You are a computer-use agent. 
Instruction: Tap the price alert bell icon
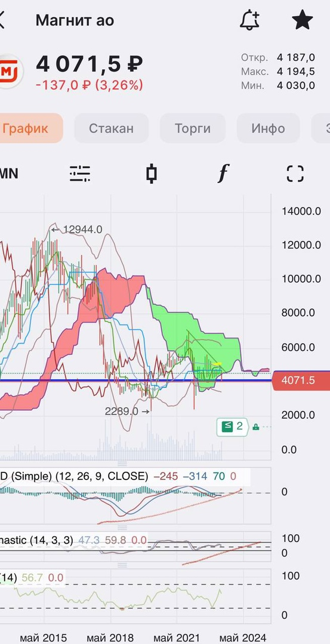[250, 20]
